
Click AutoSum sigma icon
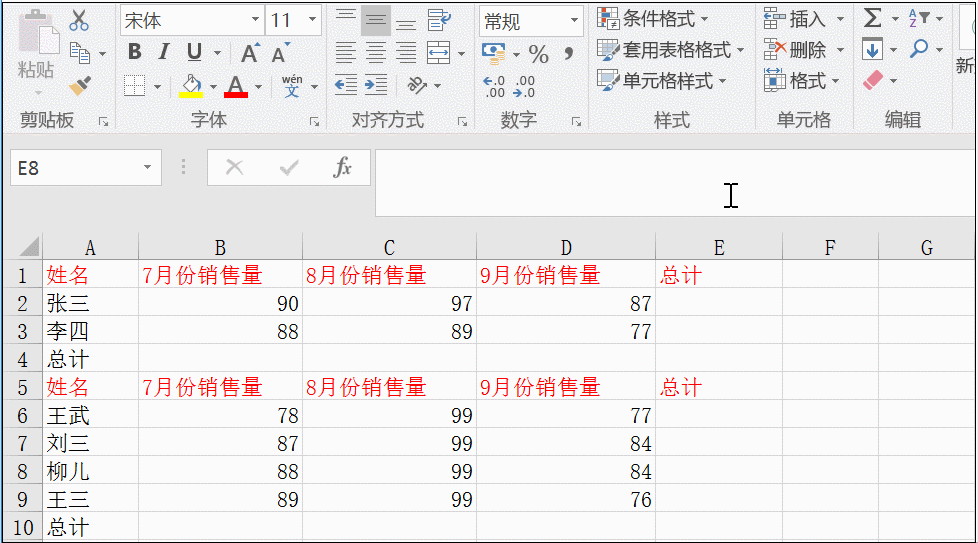[873, 18]
